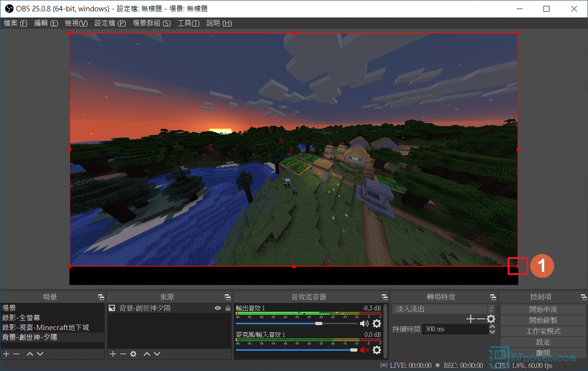Remove selected scene with minus icon

(17, 354)
